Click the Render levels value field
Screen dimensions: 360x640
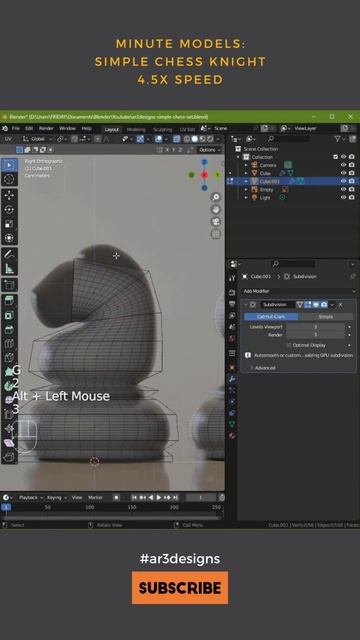[316, 335]
